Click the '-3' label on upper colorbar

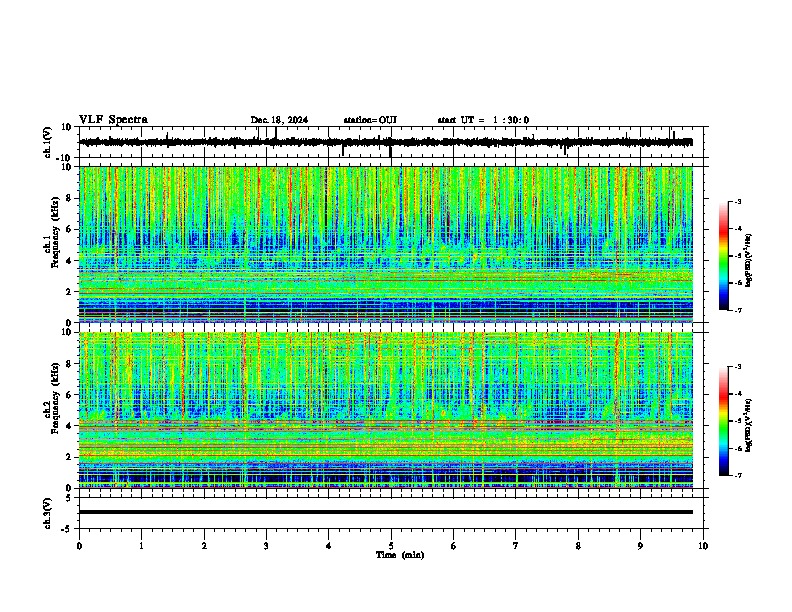tap(737, 201)
